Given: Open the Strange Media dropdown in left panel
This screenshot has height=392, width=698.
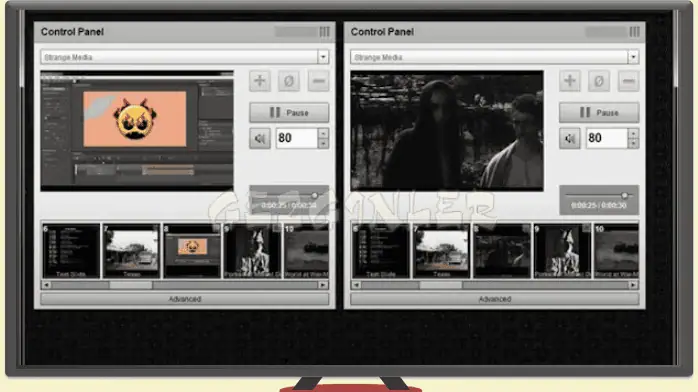Looking at the screenshot, I should pyautogui.click(x=323, y=57).
